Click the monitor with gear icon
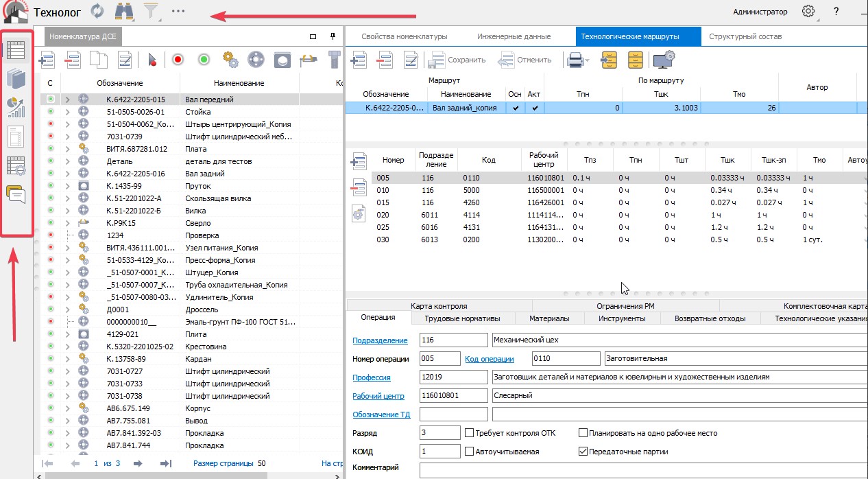The image size is (868, 479). [x=664, y=60]
